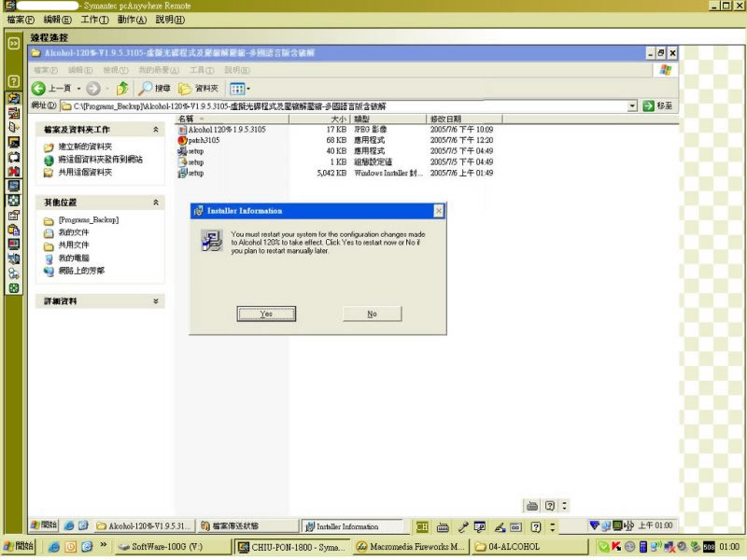Open the 工作(T) menu in pcAnywhere
This screenshot has width=747, height=560.
pos(94,20)
